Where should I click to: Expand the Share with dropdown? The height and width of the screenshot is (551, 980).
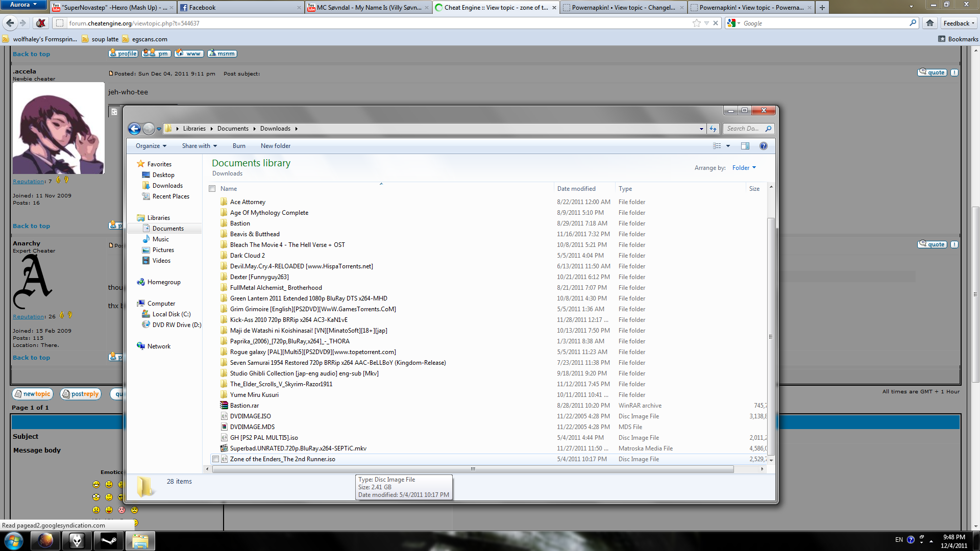point(199,146)
